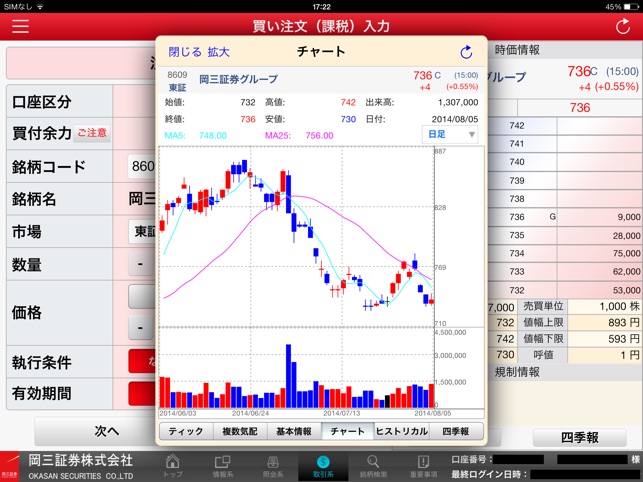This screenshot has width=643, height=482.
Task: Open the 情報系 icon in the bottom bar
Action: pos(223,466)
